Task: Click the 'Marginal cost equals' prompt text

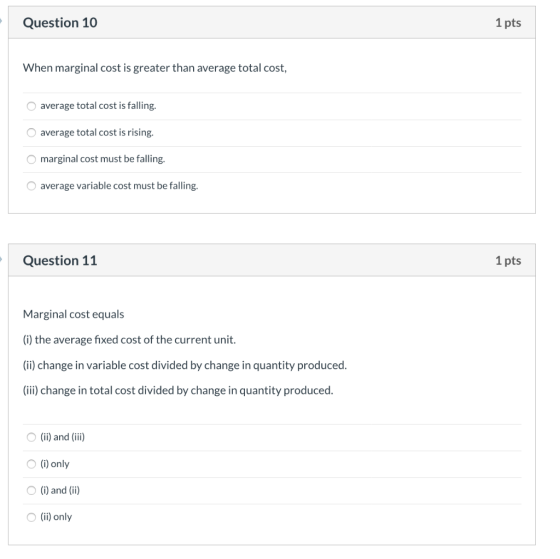Action: [74, 314]
